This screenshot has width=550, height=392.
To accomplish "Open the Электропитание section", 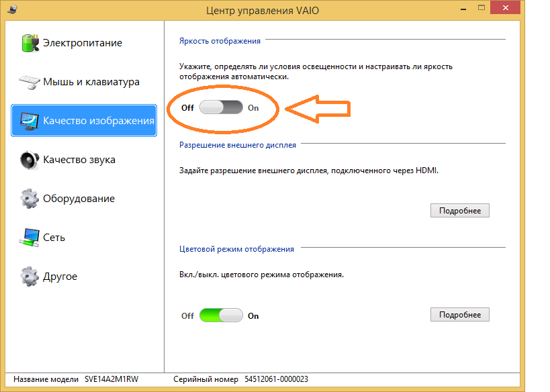I will 84,43.
